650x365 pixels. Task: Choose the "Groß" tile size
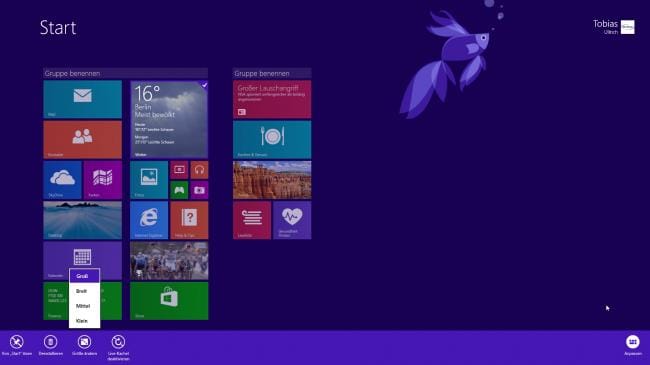[85, 276]
